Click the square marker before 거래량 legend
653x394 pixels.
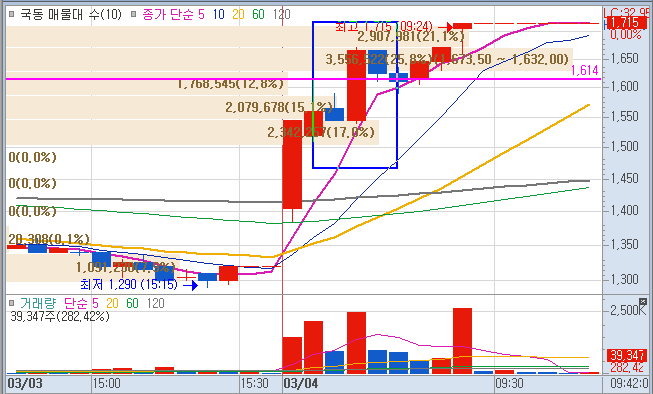(12, 303)
